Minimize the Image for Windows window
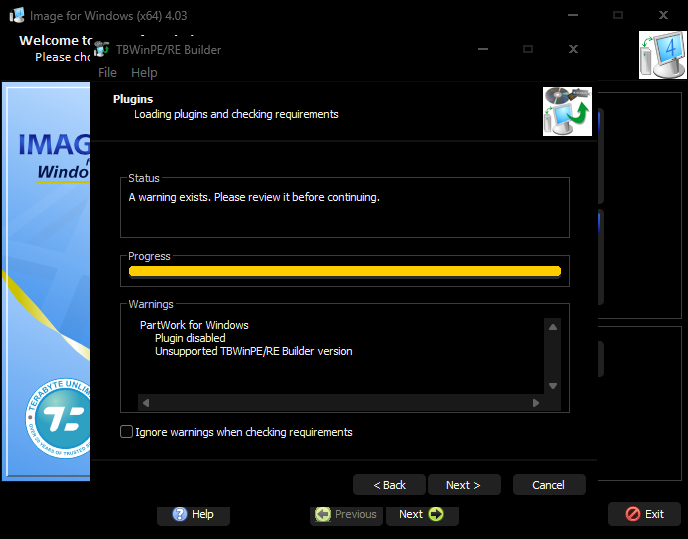 click(x=573, y=15)
